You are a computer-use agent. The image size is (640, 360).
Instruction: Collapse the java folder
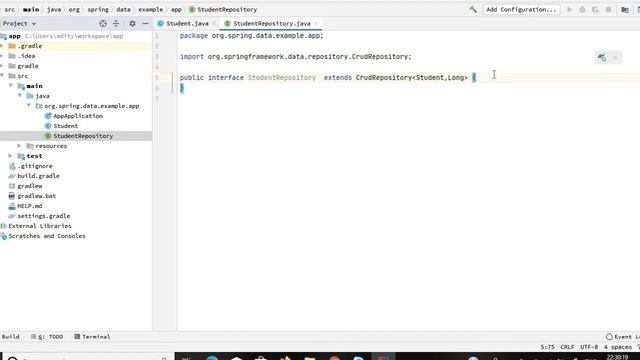20,96
